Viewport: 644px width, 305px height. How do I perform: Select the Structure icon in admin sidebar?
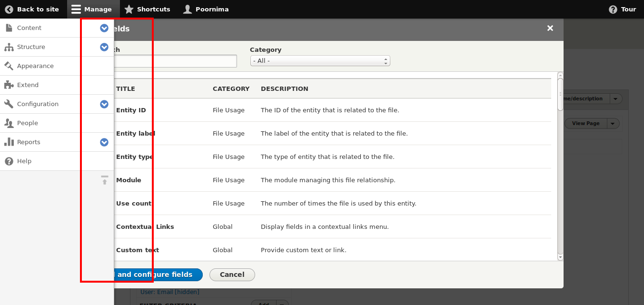tap(8, 47)
